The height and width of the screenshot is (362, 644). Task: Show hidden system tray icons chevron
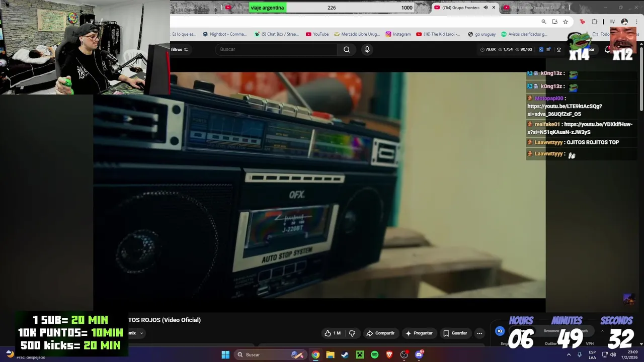click(x=569, y=354)
